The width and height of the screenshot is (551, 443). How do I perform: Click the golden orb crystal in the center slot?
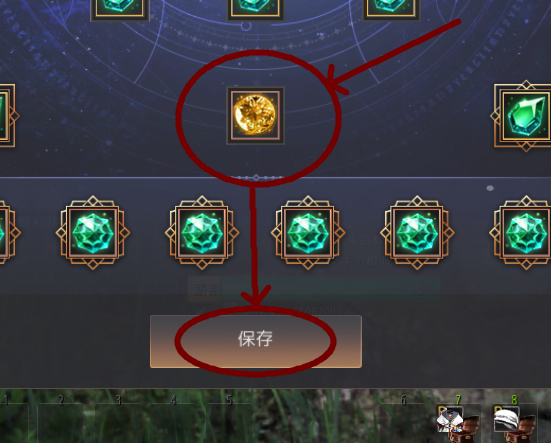click(255, 116)
